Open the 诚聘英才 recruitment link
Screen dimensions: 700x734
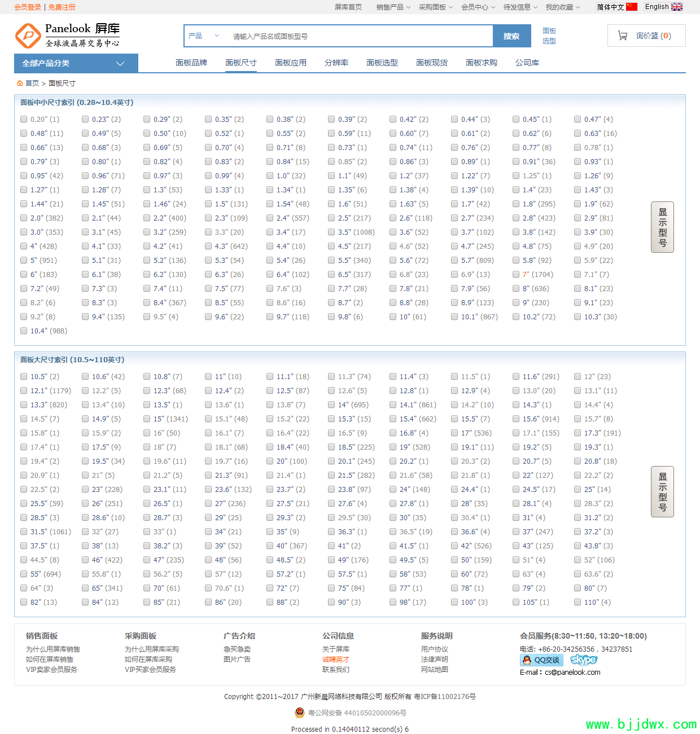point(336,659)
